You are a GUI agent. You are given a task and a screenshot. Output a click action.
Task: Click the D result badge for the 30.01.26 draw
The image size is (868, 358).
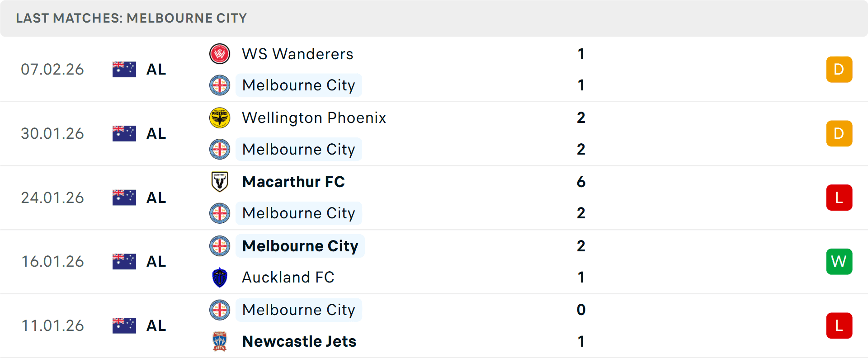(x=839, y=133)
